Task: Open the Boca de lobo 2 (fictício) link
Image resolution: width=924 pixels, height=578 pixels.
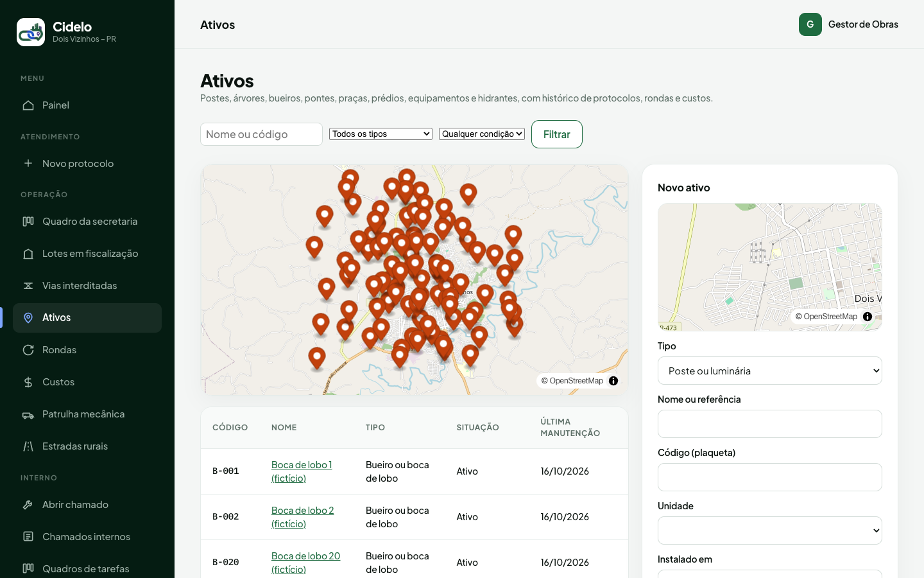Action: point(303,517)
